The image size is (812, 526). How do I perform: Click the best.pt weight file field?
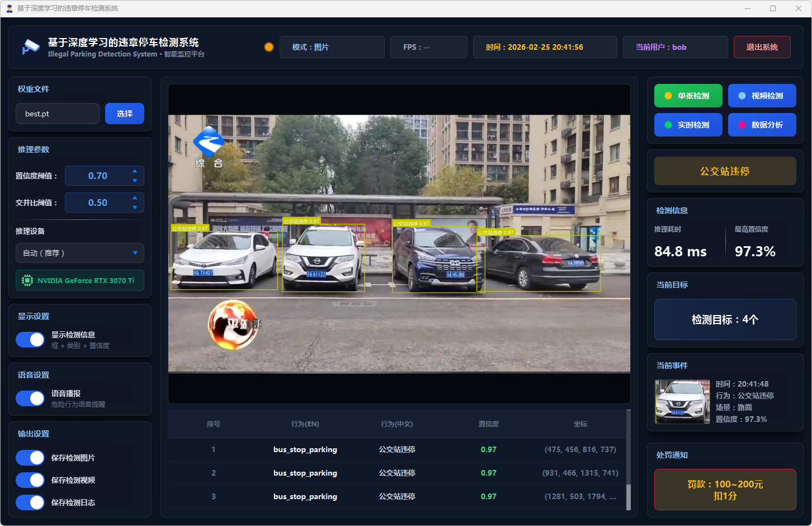point(58,114)
